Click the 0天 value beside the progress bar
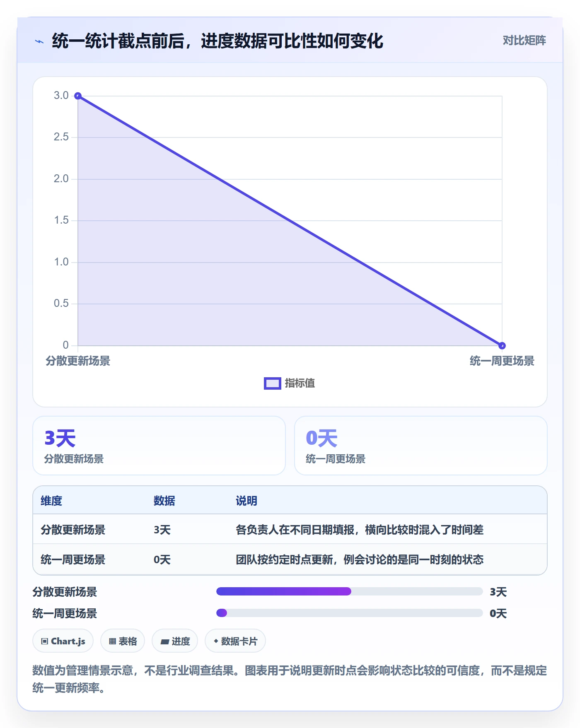Screen dimensions: 580x728 (x=498, y=613)
